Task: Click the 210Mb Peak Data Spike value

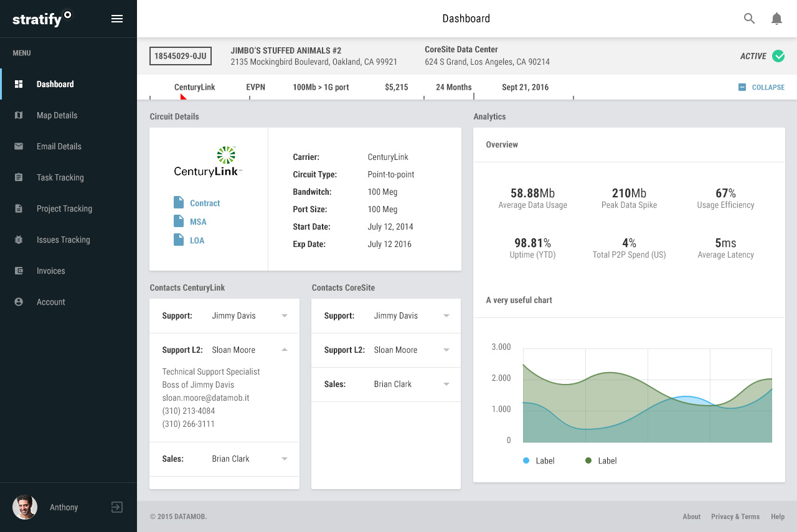Action: (629, 193)
